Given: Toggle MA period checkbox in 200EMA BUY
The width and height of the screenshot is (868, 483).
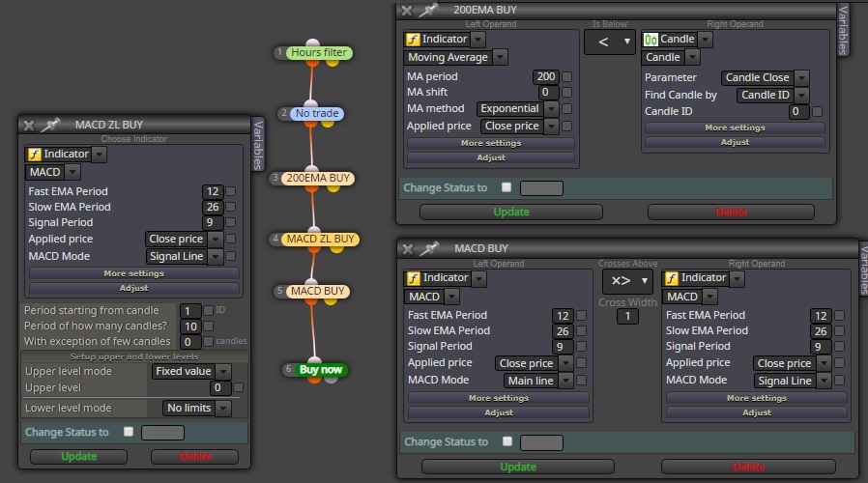Looking at the screenshot, I should (566, 77).
